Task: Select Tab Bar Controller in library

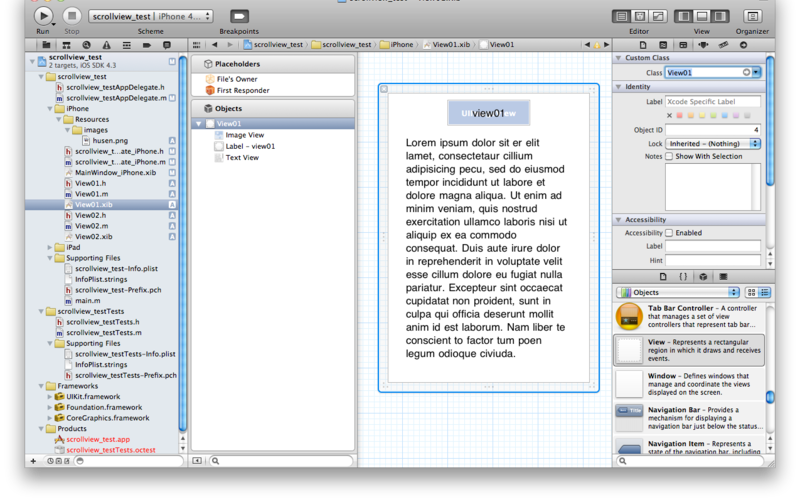Action: point(689,316)
